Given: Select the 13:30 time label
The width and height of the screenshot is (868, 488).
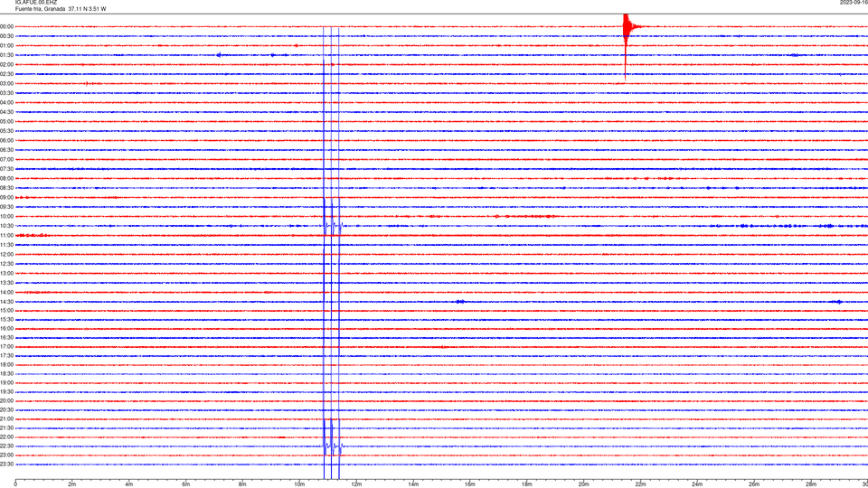Looking at the screenshot, I should (x=6, y=283).
